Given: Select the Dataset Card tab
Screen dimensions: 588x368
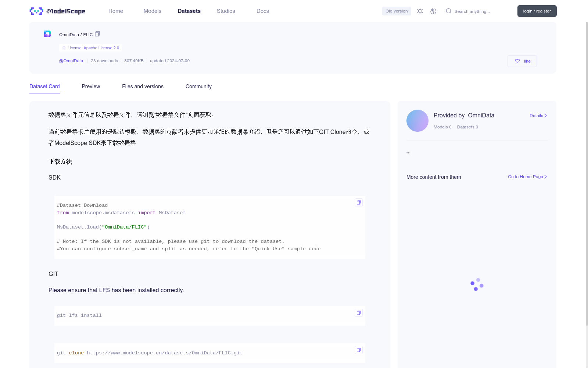Looking at the screenshot, I should 44,86.
